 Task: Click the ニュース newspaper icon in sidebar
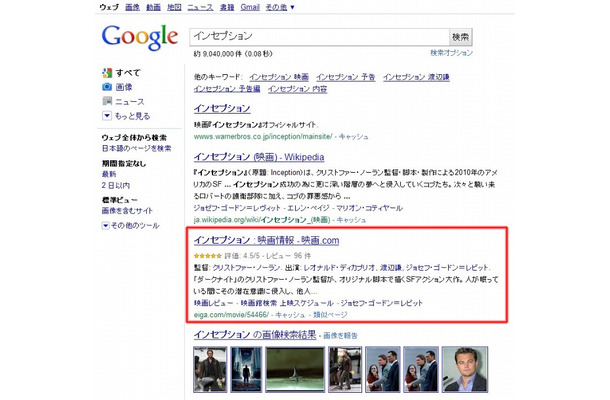[x=107, y=101]
